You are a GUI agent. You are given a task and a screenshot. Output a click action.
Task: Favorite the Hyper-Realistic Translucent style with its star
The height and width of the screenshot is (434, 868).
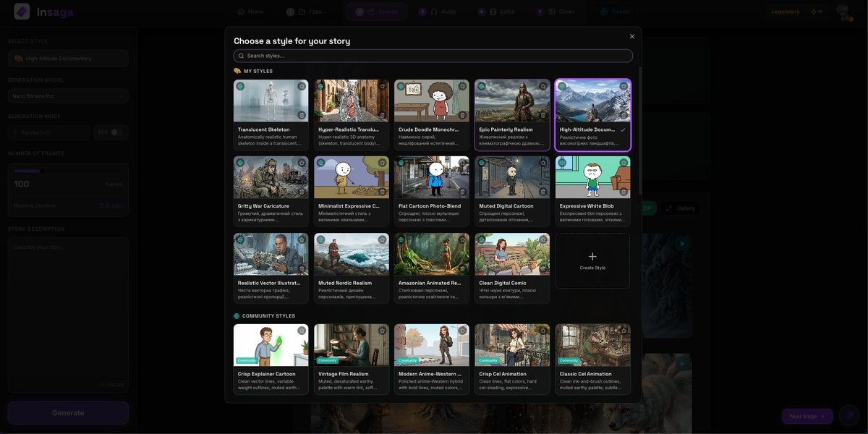tap(382, 86)
